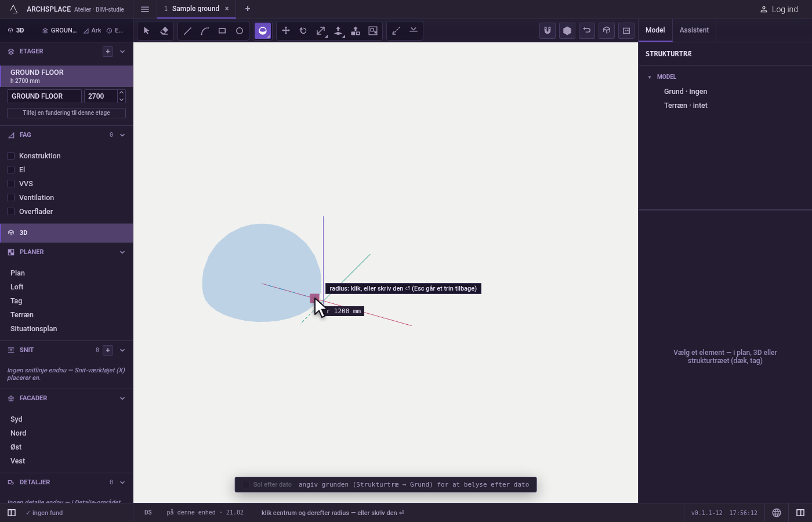
Task: Click Log ind to sign in
Action: 779,9
